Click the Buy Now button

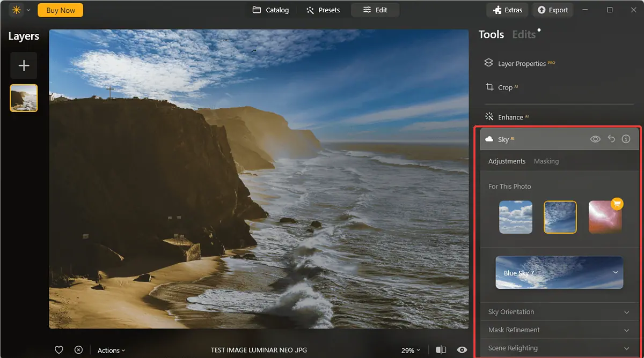tap(61, 10)
